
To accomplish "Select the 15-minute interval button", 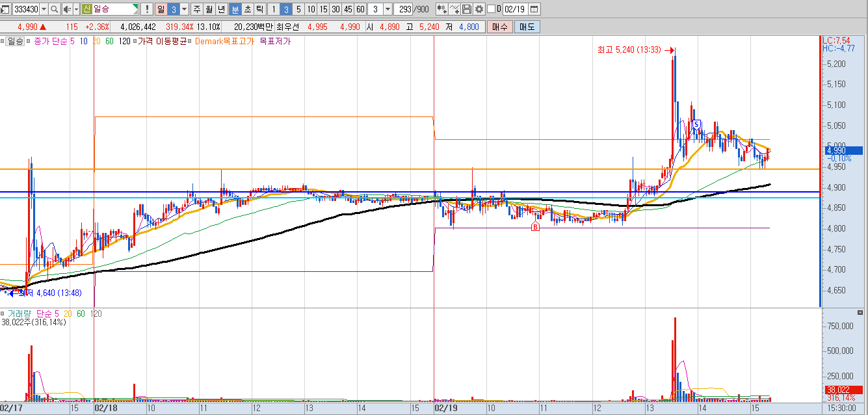I will coord(323,9).
